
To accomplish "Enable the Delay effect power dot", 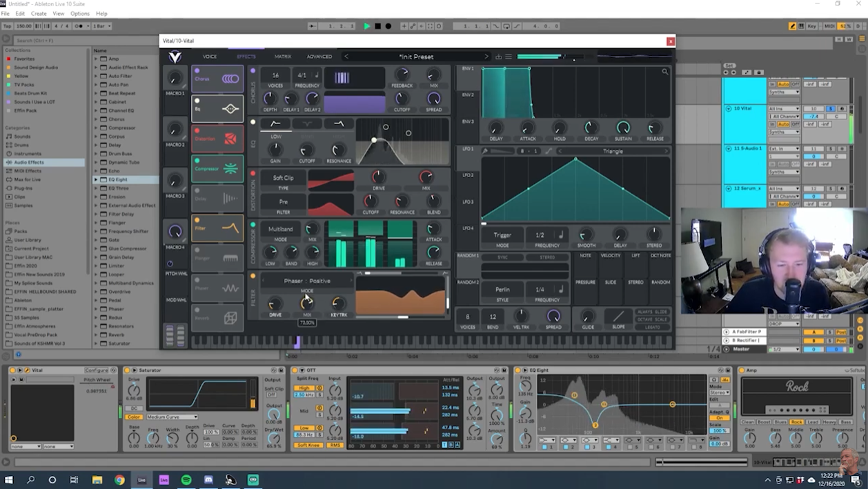I will click(x=197, y=190).
